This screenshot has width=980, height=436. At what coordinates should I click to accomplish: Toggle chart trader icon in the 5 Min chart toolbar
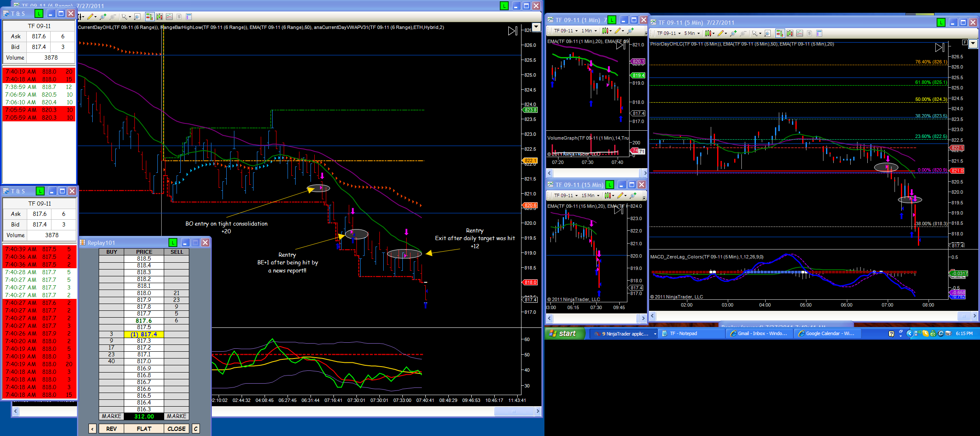780,33
